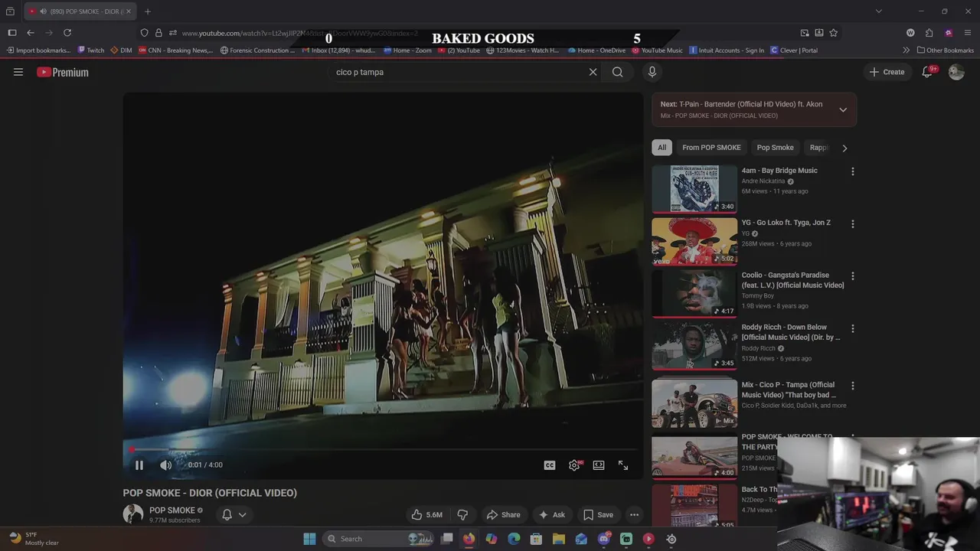The width and height of the screenshot is (980, 551).
Task: Dislike the video
Action: [462, 515]
